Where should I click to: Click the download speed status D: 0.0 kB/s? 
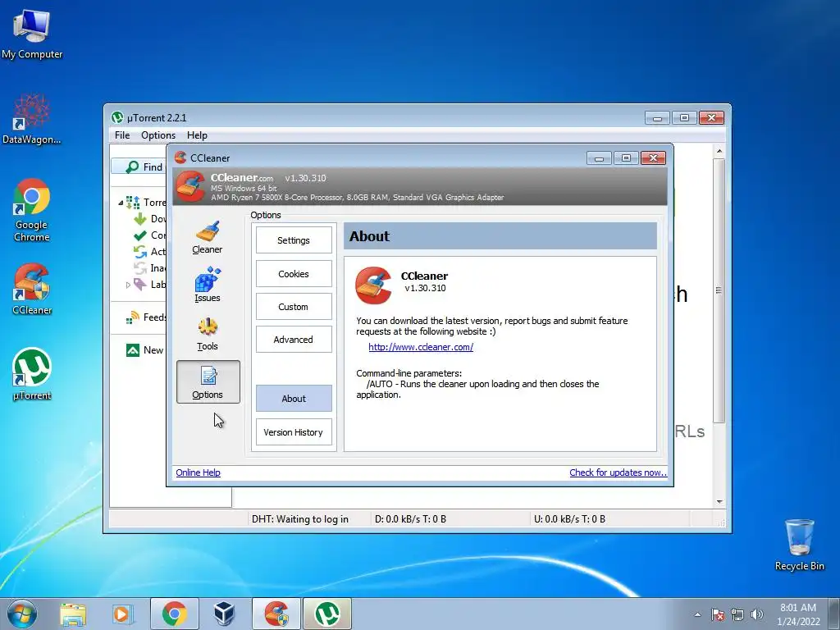pyautogui.click(x=410, y=518)
